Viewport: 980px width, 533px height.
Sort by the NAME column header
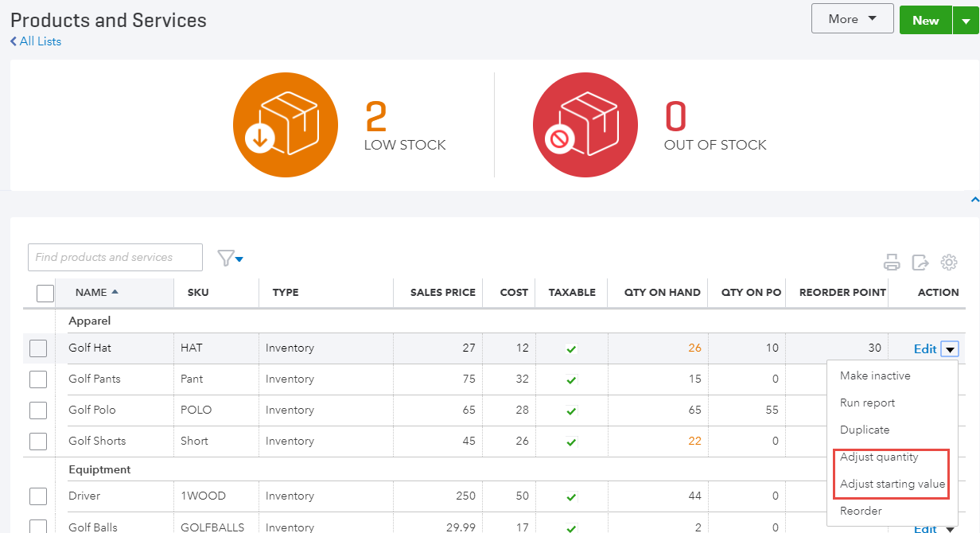pos(97,292)
